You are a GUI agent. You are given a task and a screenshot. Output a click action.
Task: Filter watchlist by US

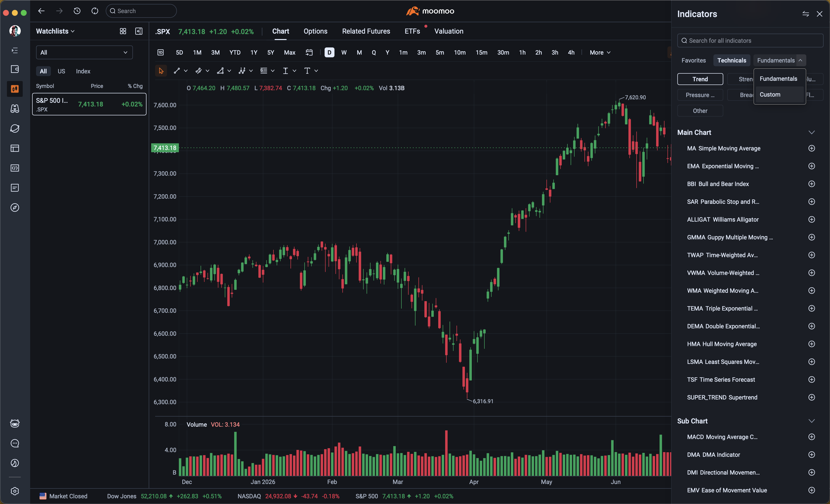(x=61, y=71)
